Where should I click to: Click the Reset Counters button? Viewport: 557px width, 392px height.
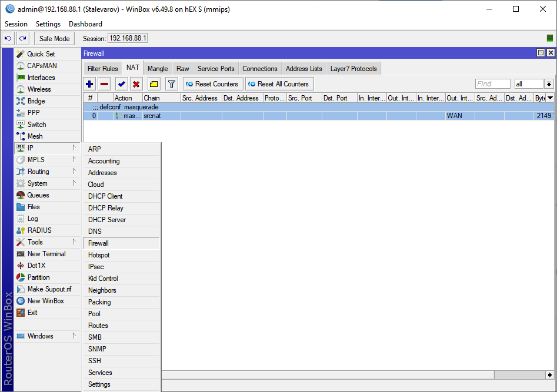[x=213, y=84]
